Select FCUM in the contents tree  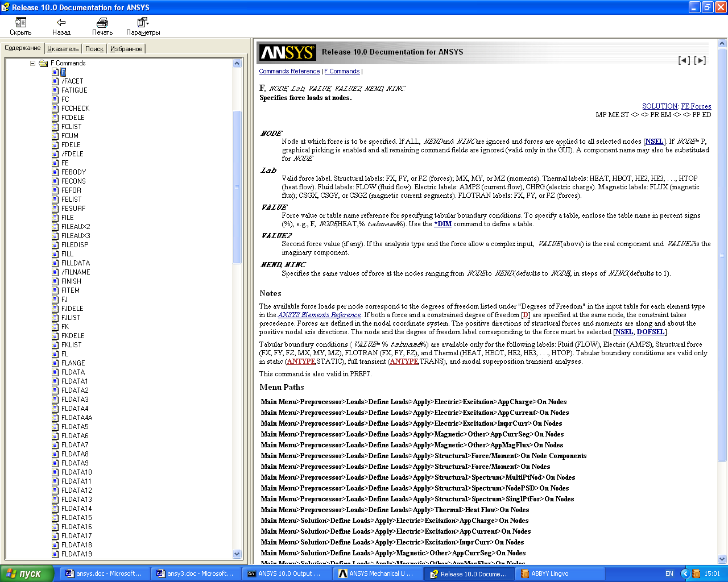coord(70,136)
